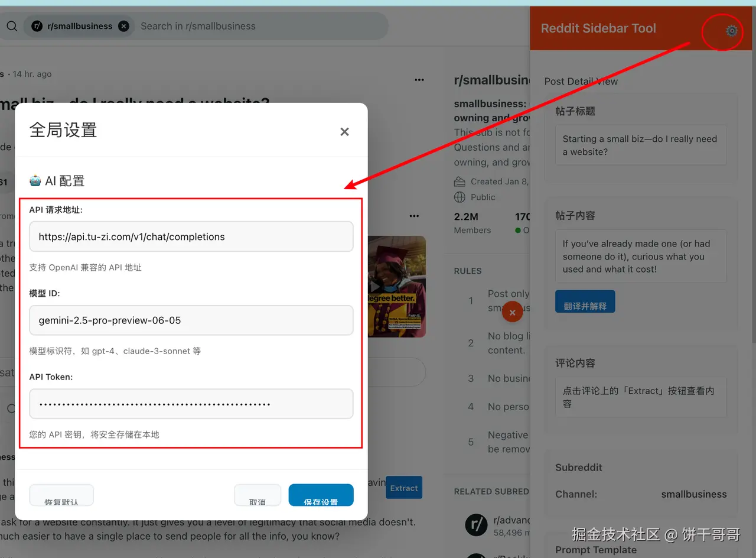Click the Public globe icon
Screen dimensions: 756x558
pos(460,197)
